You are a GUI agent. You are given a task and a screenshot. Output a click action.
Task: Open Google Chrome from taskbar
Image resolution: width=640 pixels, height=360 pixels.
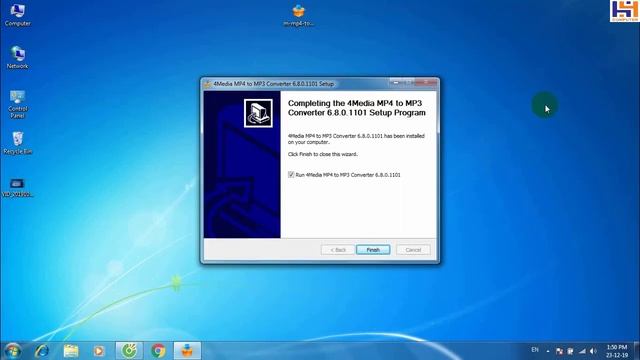158,351
